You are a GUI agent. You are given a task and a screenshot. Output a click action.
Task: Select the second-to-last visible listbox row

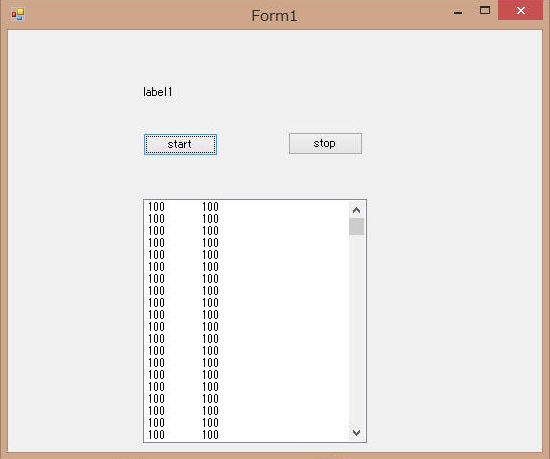(247, 423)
